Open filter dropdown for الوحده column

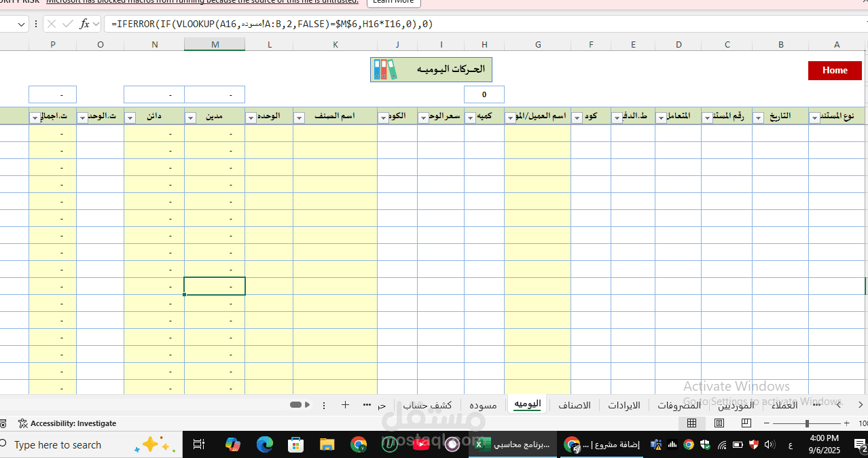pyautogui.click(x=251, y=118)
